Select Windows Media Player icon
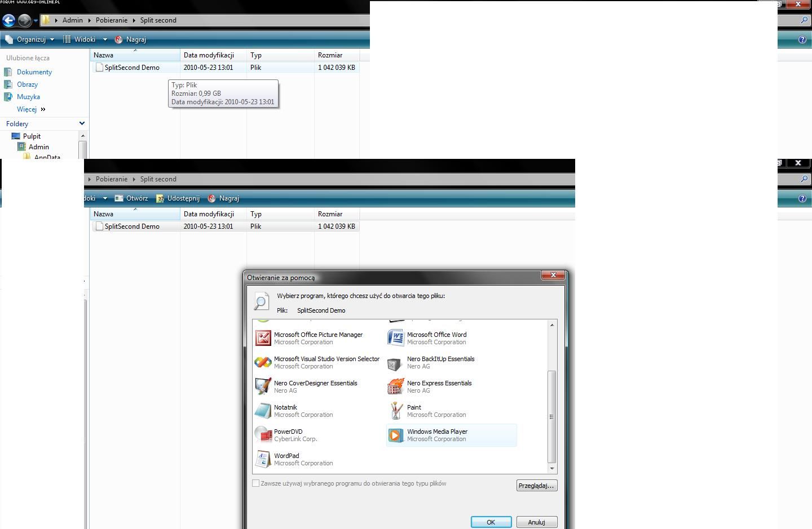Screen dimensions: 812x529 [396, 435]
